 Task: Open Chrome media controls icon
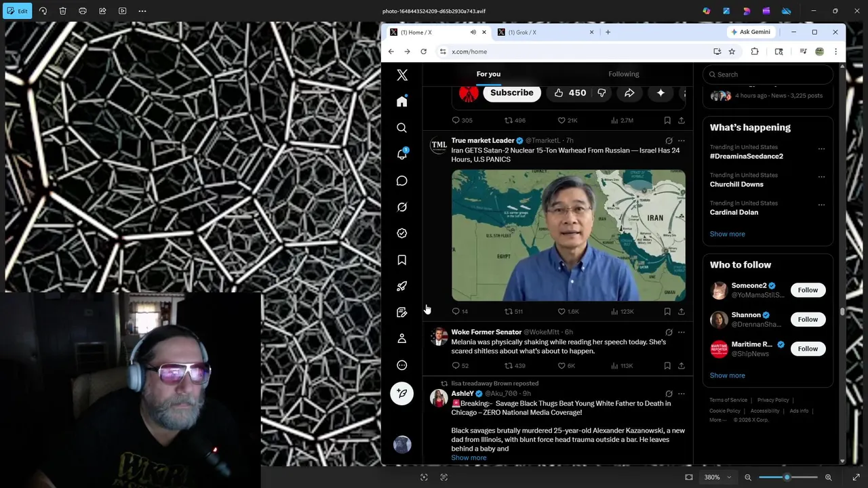tap(803, 52)
